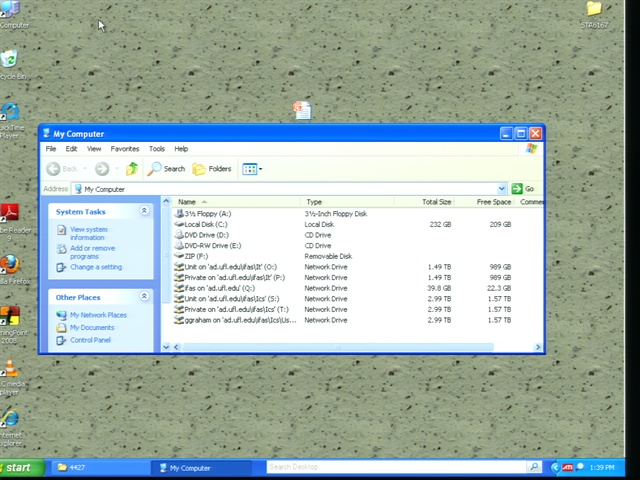Screen dimensions: 640x480
Task: Expand the hidden system tray icons
Action: (x=555, y=467)
